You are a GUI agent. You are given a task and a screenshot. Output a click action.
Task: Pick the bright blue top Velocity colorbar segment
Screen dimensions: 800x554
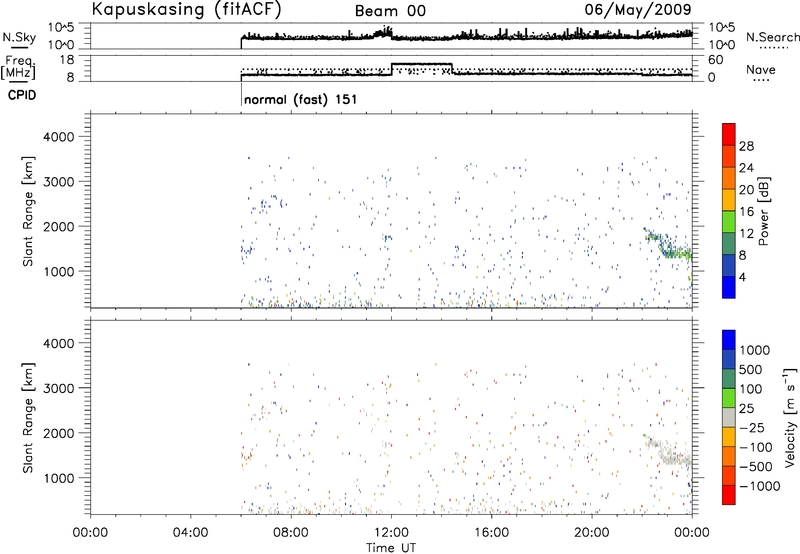(x=729, y=340)
